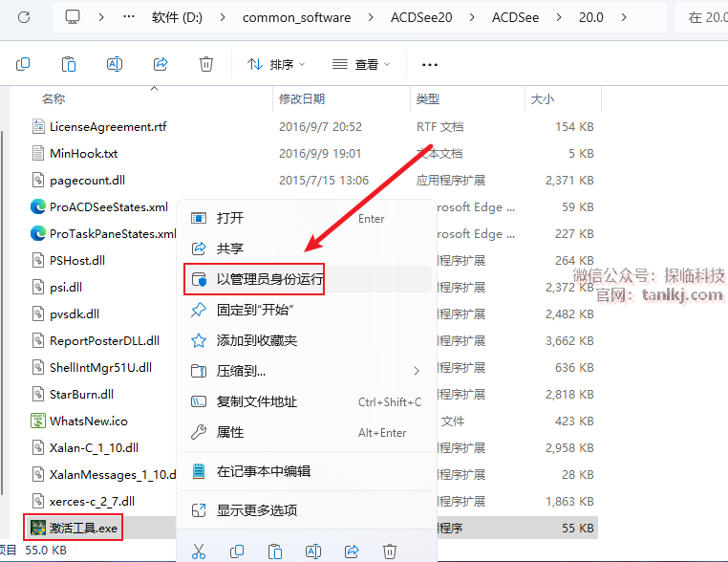This screenshot has height=562, width=728.
Task: Click the copy icon in the top toolbar
Action: (23, 64)
